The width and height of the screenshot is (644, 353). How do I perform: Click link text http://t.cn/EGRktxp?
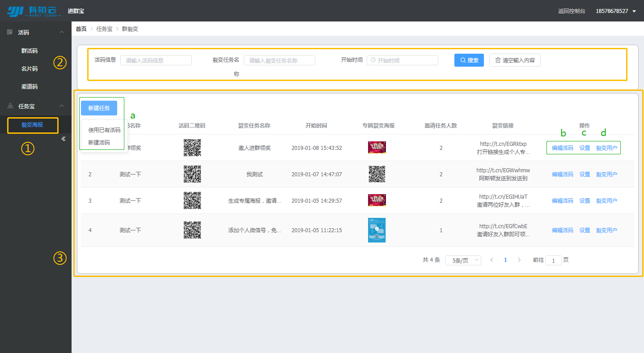[503, 144]
